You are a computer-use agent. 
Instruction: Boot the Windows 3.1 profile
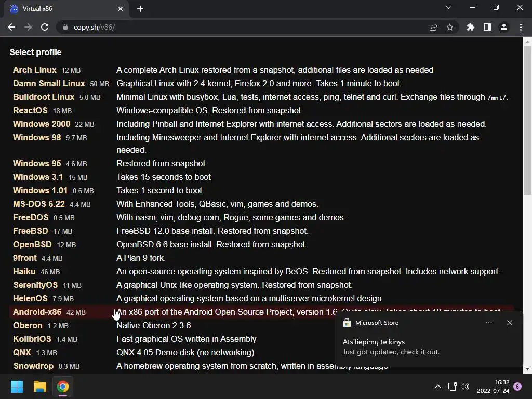tap(37, 177)
